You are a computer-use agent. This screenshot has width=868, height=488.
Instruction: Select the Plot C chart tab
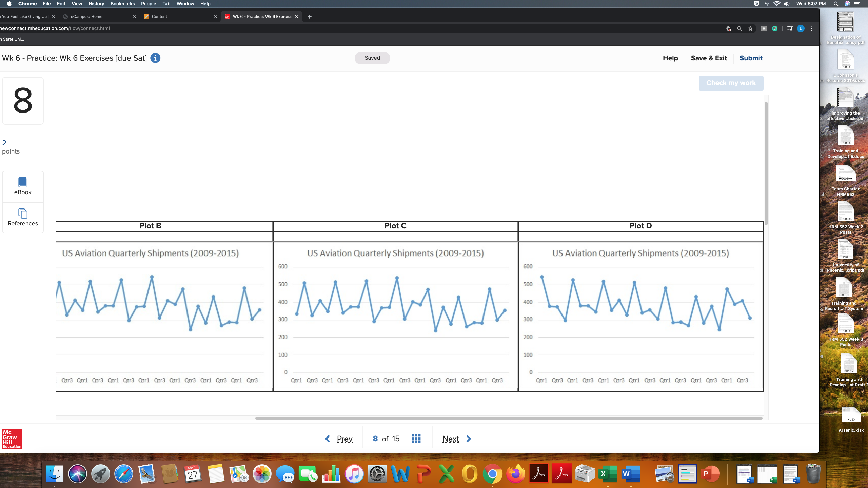pyautogui.click(x=395, y=225)
